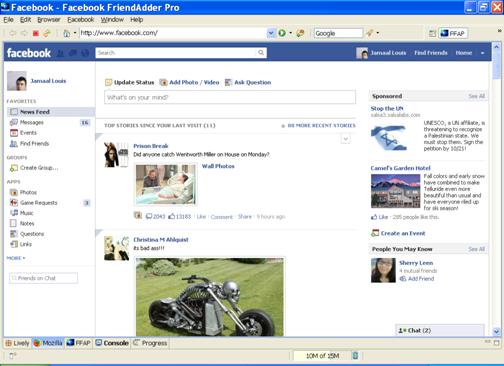The image size is (504, 366).
Task: Click the Friends on Chat search box
Action: (43, 278)
